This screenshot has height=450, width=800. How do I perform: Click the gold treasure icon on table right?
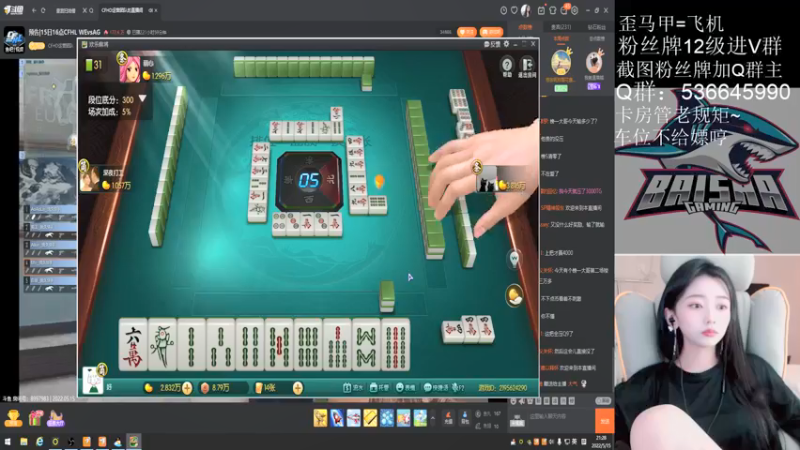coord(514,295)
